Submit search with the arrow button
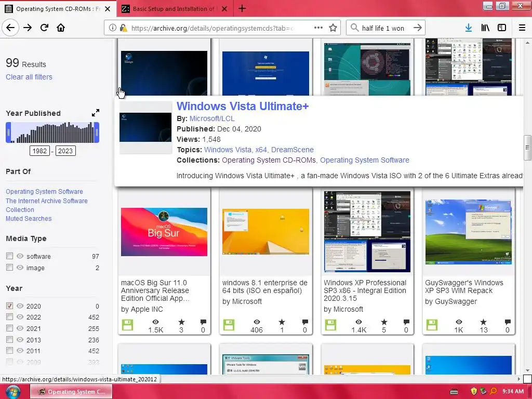532x399 pixels. point(418,28)
